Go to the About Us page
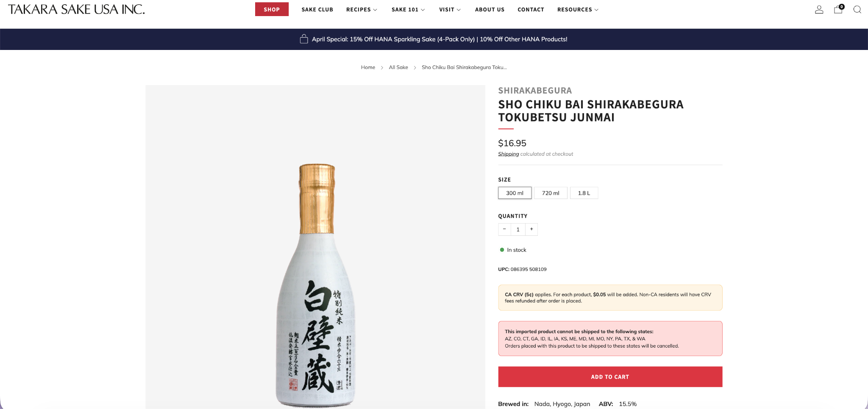The image size is (868, 409). pyautogui.click(x=490, y=9)
